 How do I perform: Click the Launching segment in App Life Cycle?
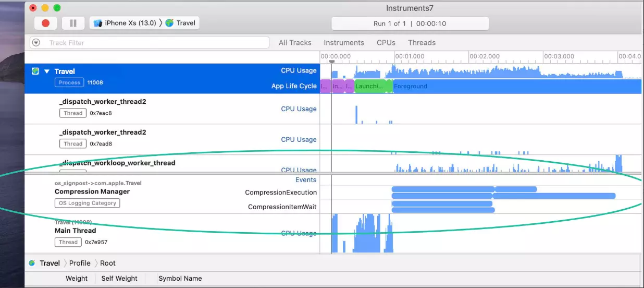tap(370, 86)
